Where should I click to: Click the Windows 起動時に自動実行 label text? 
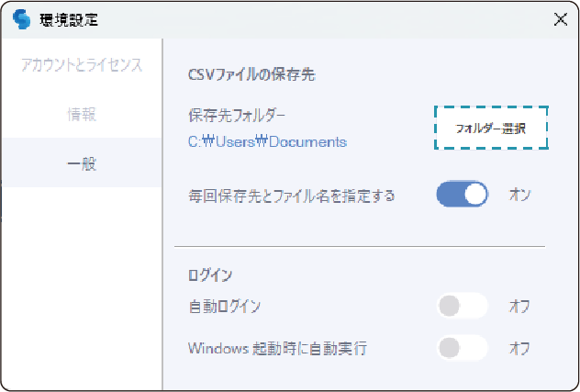[278, 349]
